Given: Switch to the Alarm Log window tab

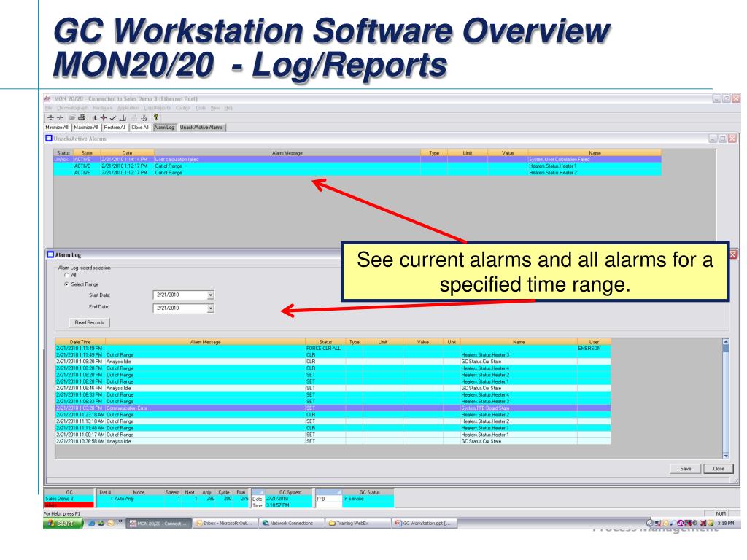Looking at the screenshot, I should pyautogui.click(x=164, y=128).
